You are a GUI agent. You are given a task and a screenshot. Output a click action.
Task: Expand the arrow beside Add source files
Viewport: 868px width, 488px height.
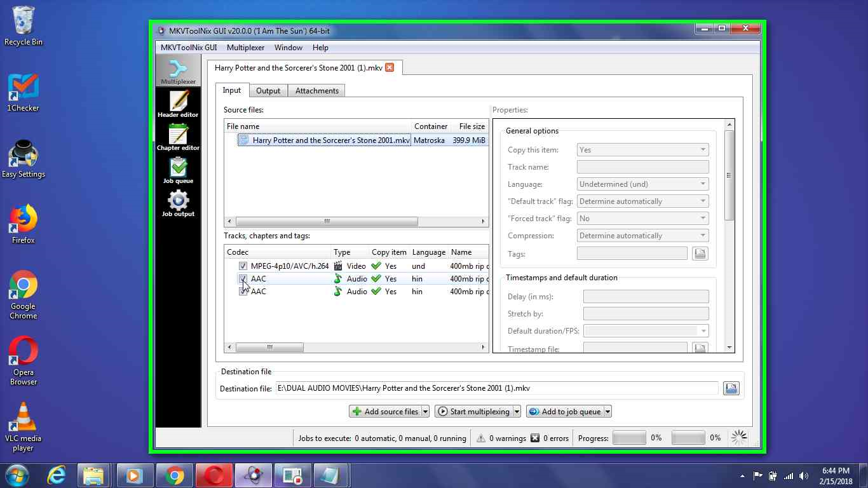(425, 412)
